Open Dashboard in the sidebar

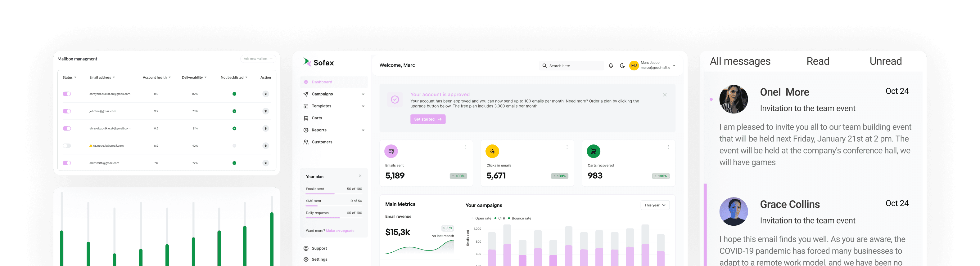coord(334,82)
